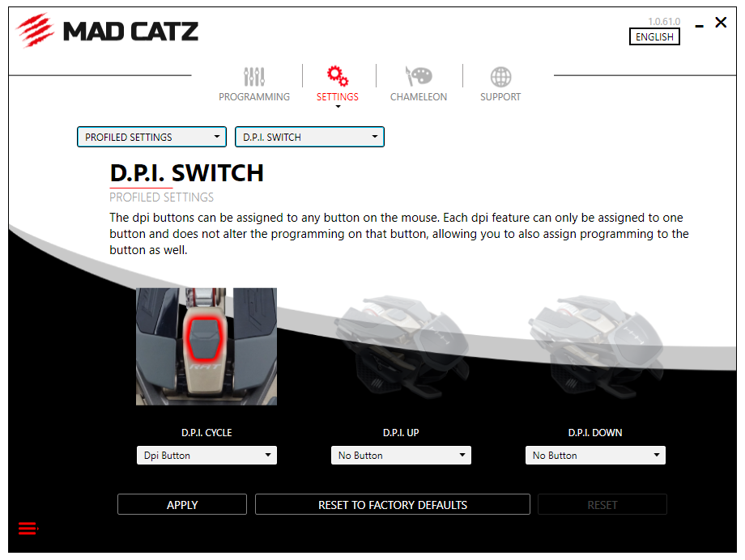Click the Mad Catz logo
Viewport: 745px width, 560px height.
[x=108, y=31]
